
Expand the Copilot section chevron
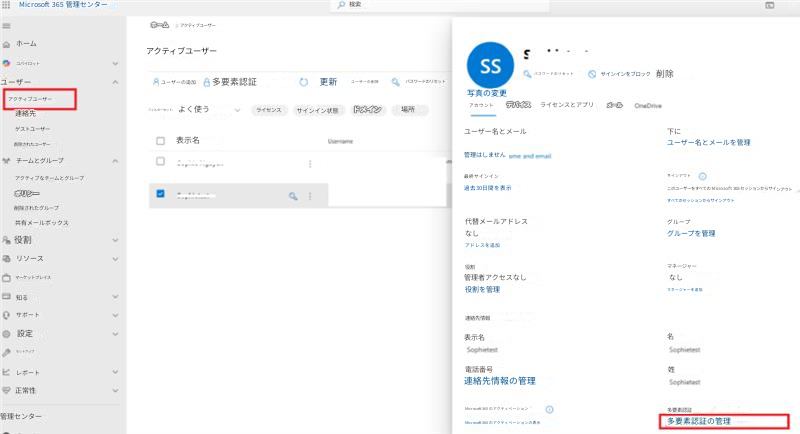115,64
